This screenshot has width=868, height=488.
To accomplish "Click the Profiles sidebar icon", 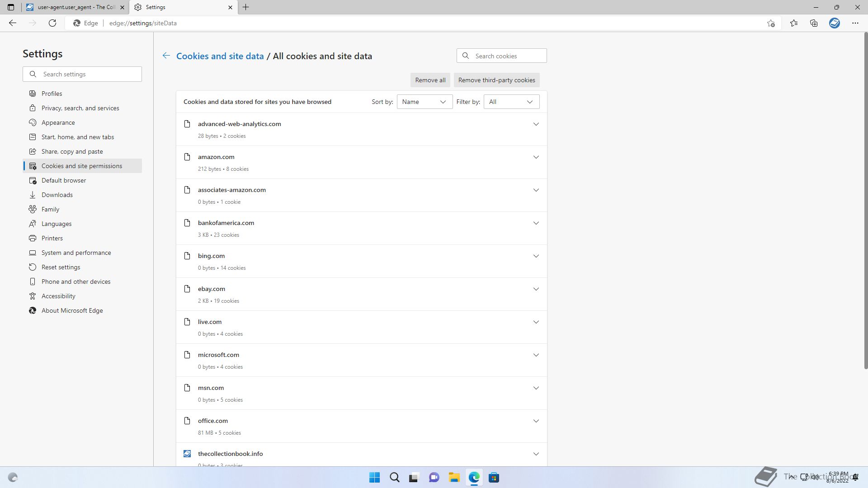I will pyautogui.click(x=33, y=94).
